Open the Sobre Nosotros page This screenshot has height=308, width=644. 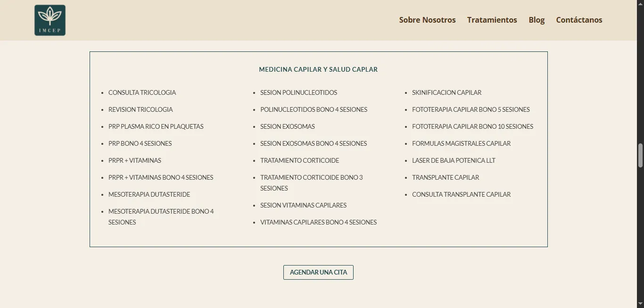[x=427, y=20]
